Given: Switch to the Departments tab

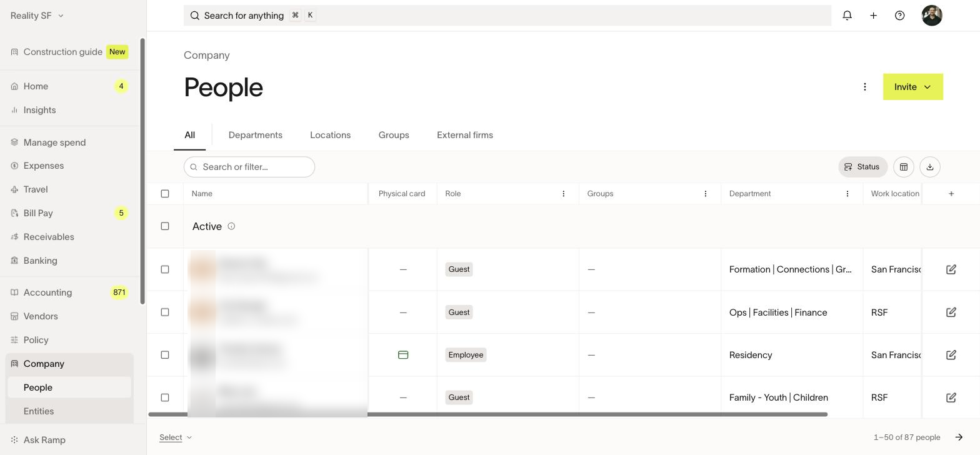Looking at the screenshot, I should pyautogui.click(x=256, y=135).
